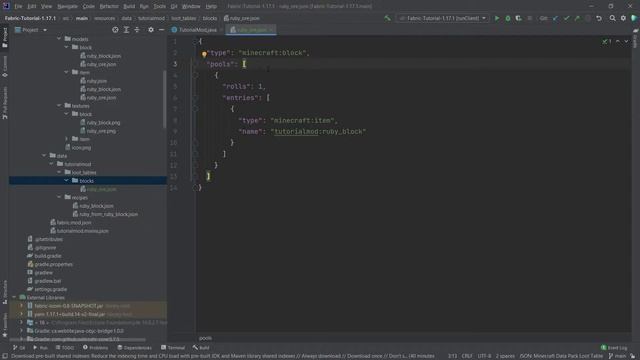Viewport: 640px width, 360px height.
Task: Click 'main' breadcrumb in navigation bar
Action: coord(82,18)
